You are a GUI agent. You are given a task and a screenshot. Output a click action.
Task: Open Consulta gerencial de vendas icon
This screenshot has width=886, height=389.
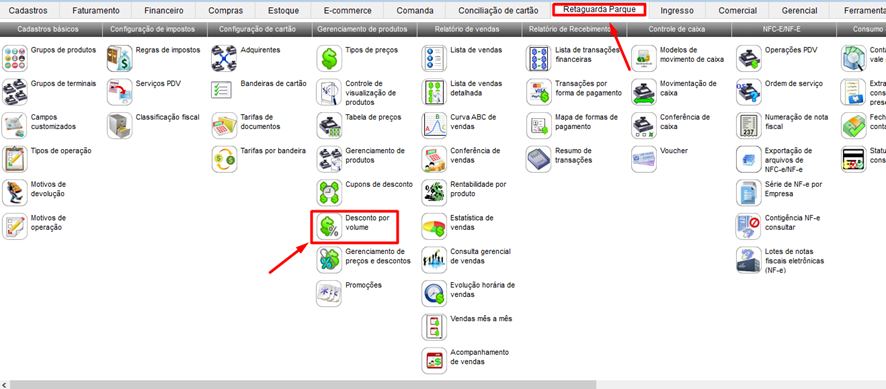(x=434, y=260)
